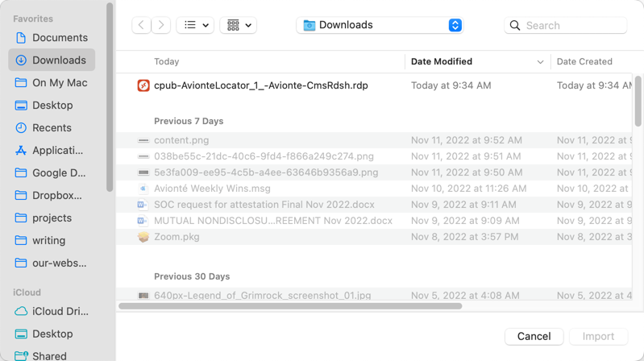Click the back navigation arrow
The height and width of the screenshot is (361, 644).
141,25
